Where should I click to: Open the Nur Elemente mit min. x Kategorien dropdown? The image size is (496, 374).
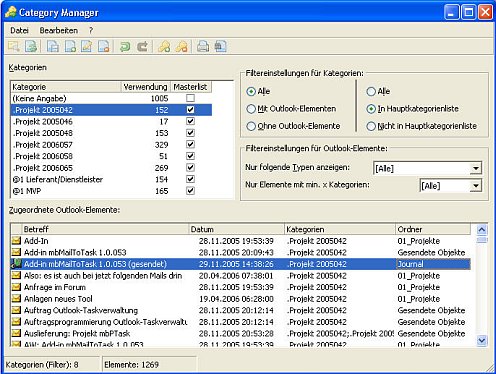point(476,186)
